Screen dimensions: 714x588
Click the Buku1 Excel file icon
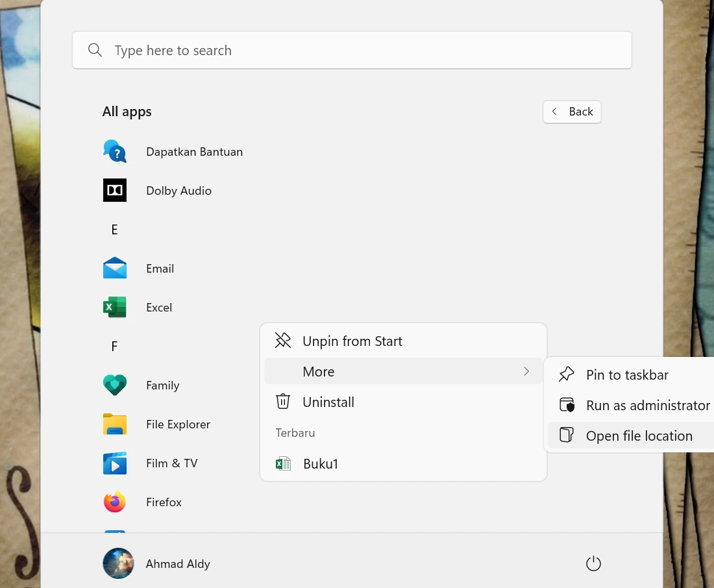click(283, 463)
